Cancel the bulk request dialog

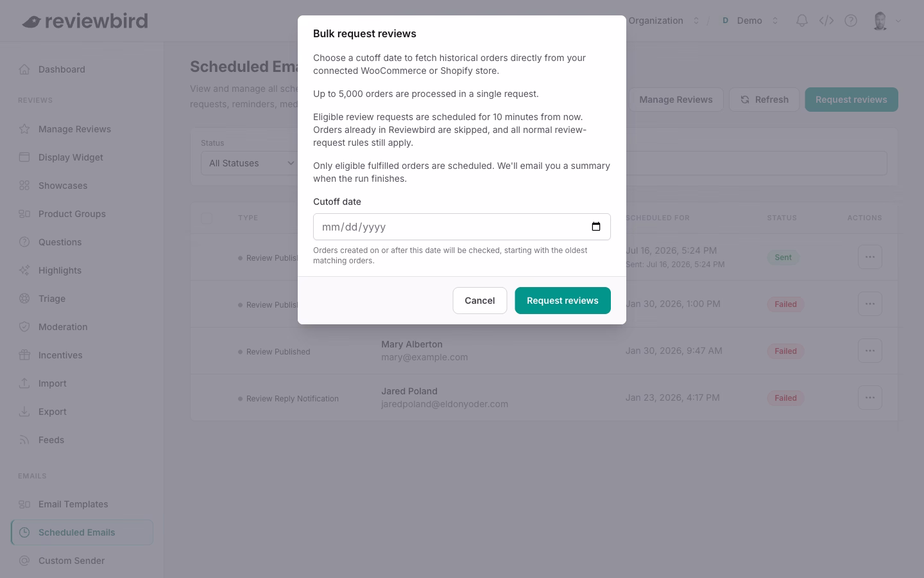(480, 301)
